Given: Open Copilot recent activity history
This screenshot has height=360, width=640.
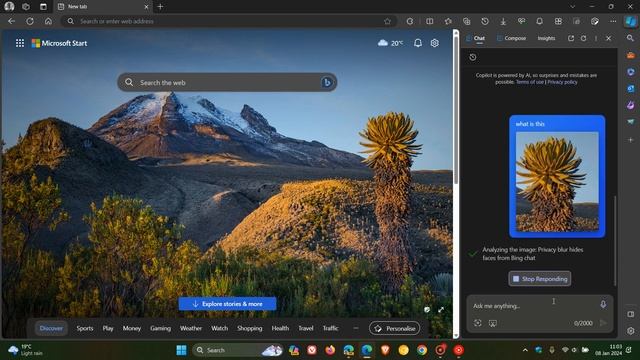Looking at the screenshot, I should tap(473, 57).
